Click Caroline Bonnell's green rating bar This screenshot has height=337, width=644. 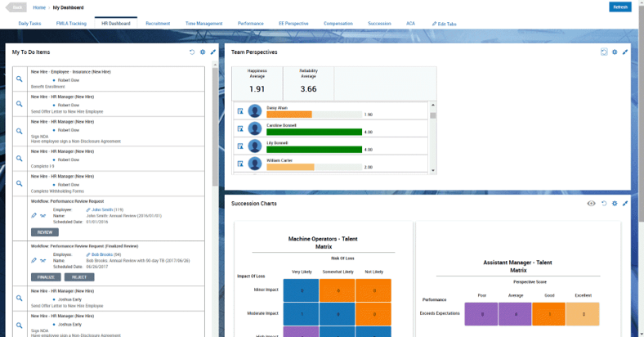click(x=314, y=132)
